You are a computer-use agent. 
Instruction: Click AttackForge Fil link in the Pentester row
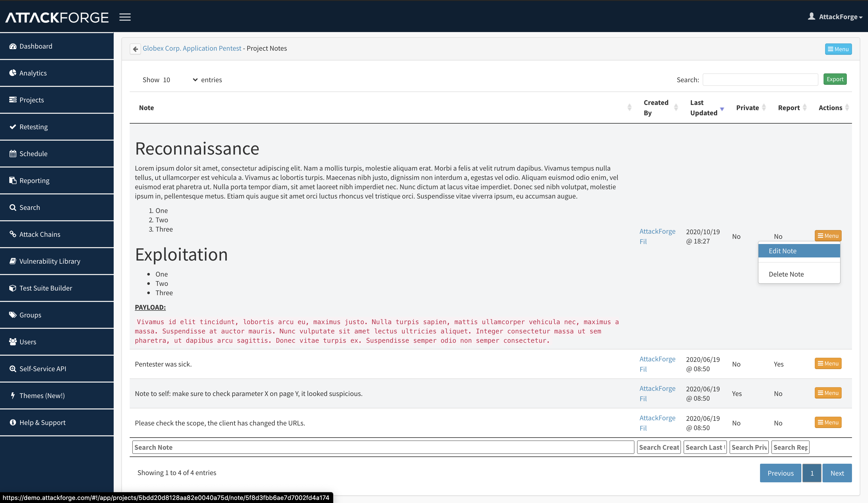(657, 364)
